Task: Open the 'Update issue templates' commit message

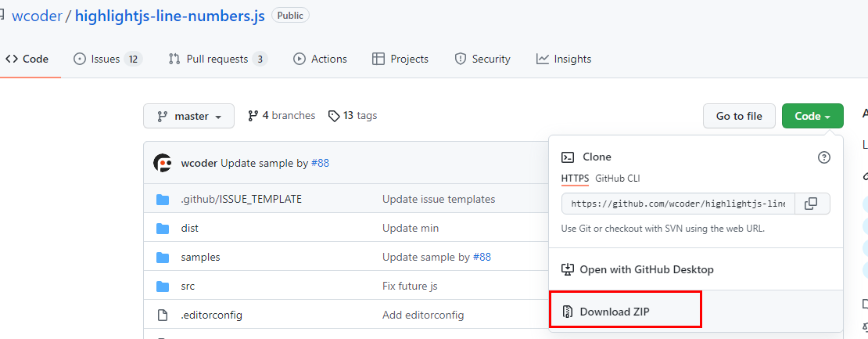Action: point(439,199)
